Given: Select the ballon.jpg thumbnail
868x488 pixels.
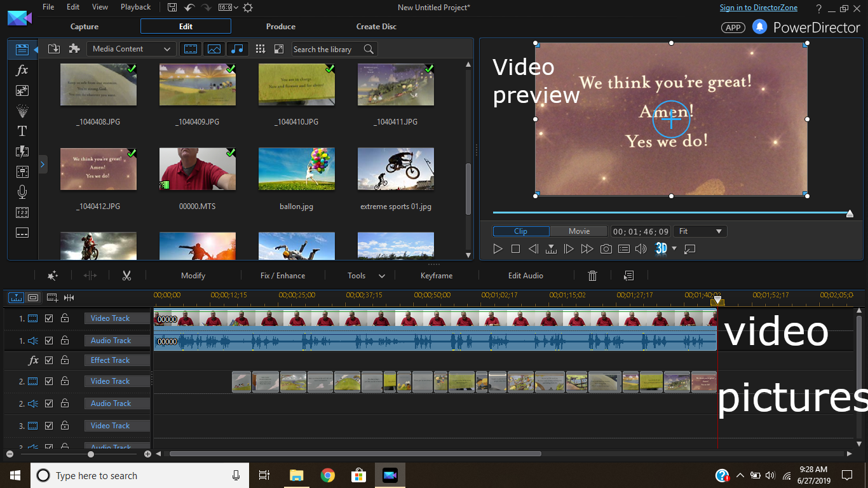Looking at the screenshot, I should pyautogui.click(x=297, y=169).
